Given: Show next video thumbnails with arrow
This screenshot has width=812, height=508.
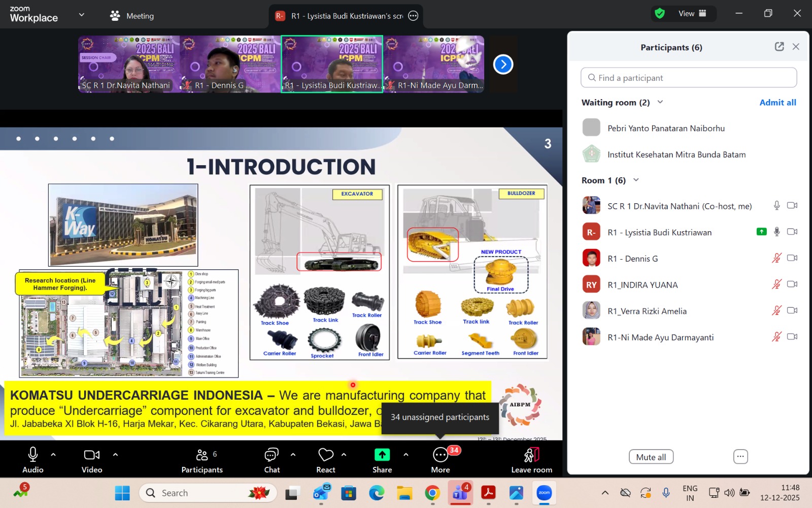Looking at the screenshot, I should tap(503, 65).
